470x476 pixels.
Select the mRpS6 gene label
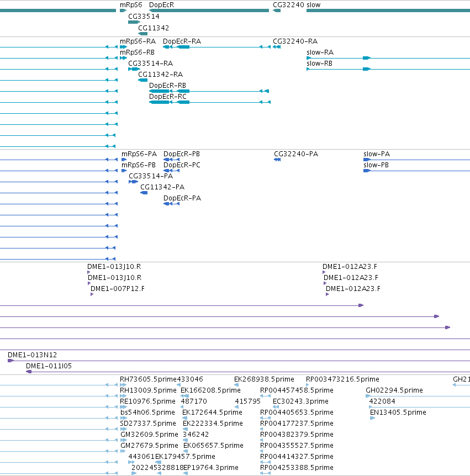tap(131, 5)
